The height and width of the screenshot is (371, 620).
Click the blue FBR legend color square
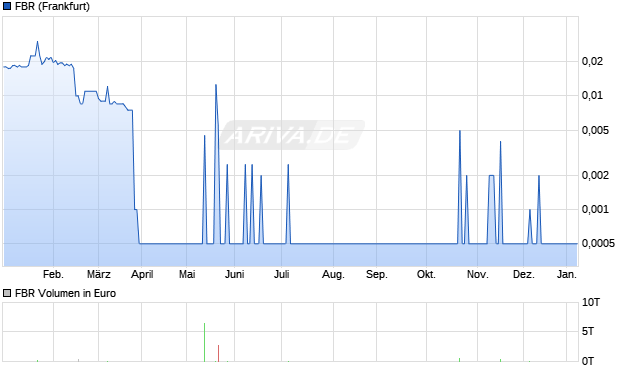(7, 6)
